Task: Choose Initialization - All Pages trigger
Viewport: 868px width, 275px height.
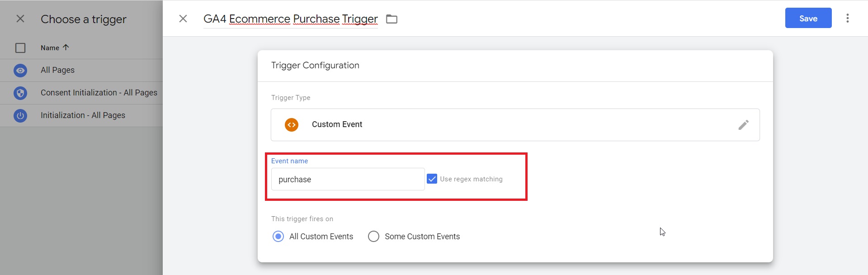Action: tap(81, 115)
